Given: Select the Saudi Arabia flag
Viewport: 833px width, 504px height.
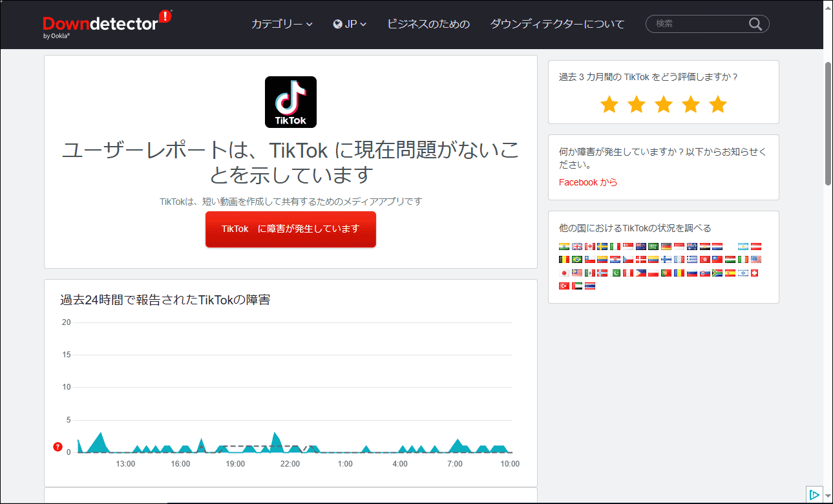Looking at the screenshot, I should (x=653, y=247).
